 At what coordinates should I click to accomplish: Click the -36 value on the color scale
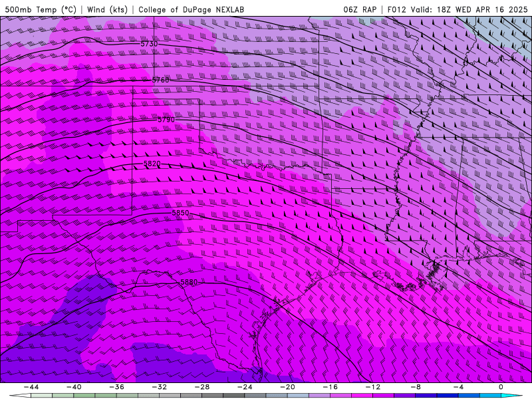tap(116, 387)
